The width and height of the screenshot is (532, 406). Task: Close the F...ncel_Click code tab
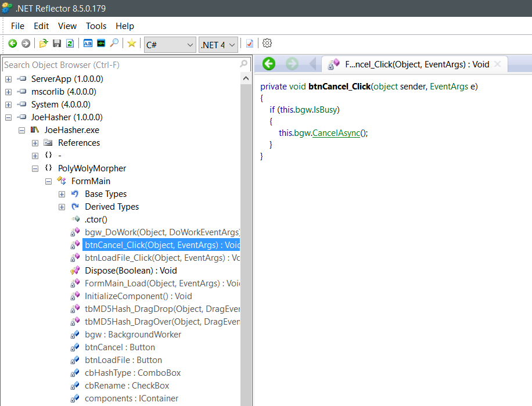coord(497,64)
